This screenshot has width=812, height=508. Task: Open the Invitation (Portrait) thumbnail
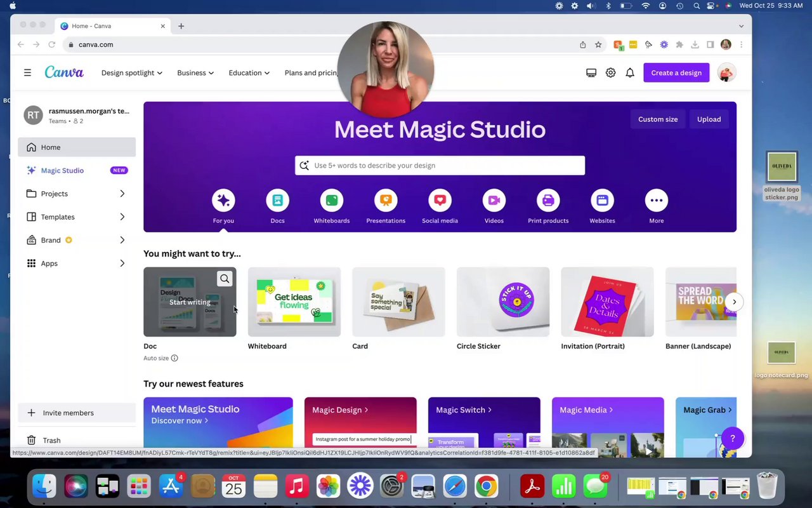607,302
